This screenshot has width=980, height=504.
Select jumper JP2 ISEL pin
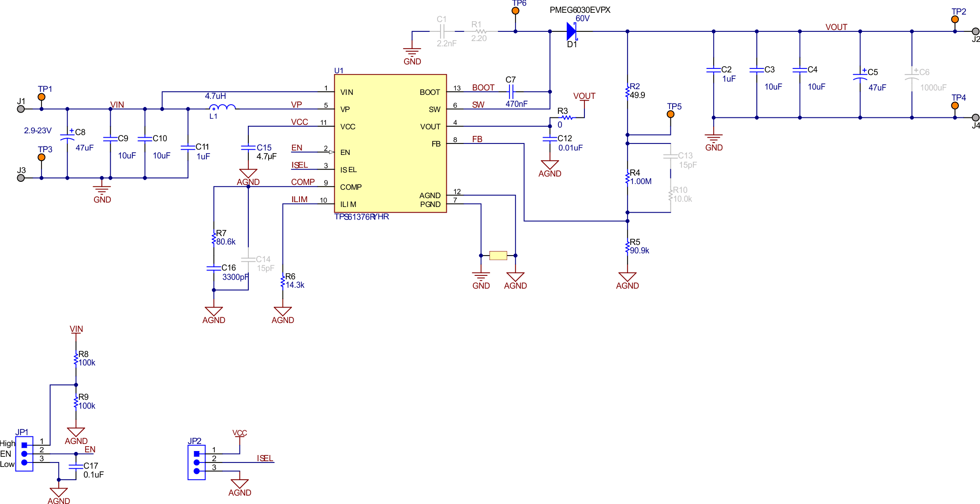tap(197, 463)
